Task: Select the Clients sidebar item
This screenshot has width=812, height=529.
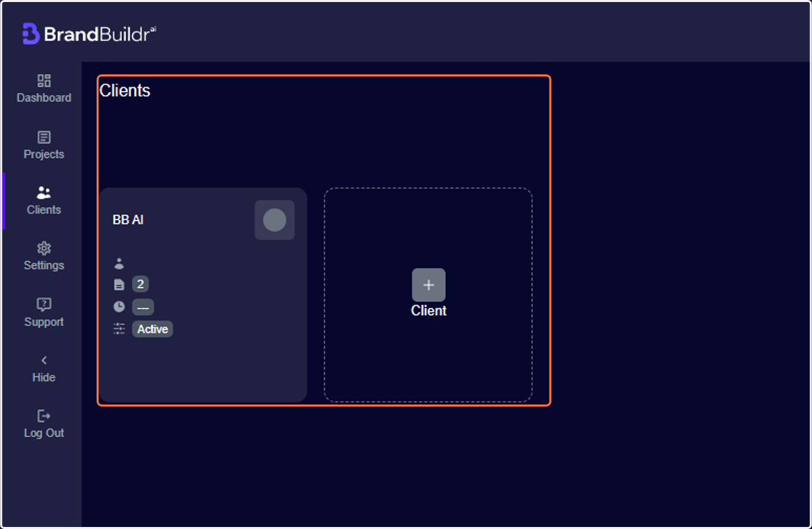Action: tap(44, 202)
